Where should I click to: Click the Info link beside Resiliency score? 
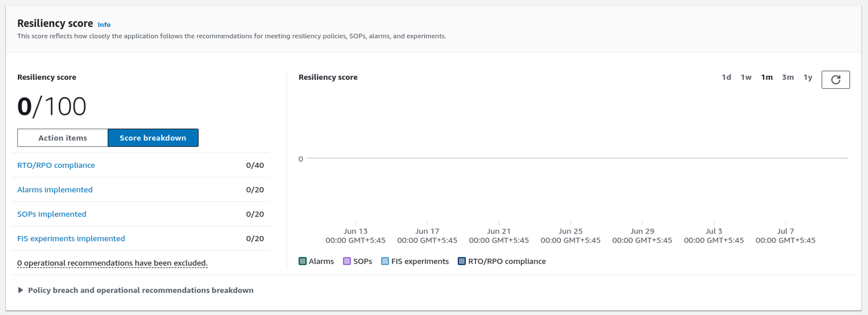click(x=104, y=25)
